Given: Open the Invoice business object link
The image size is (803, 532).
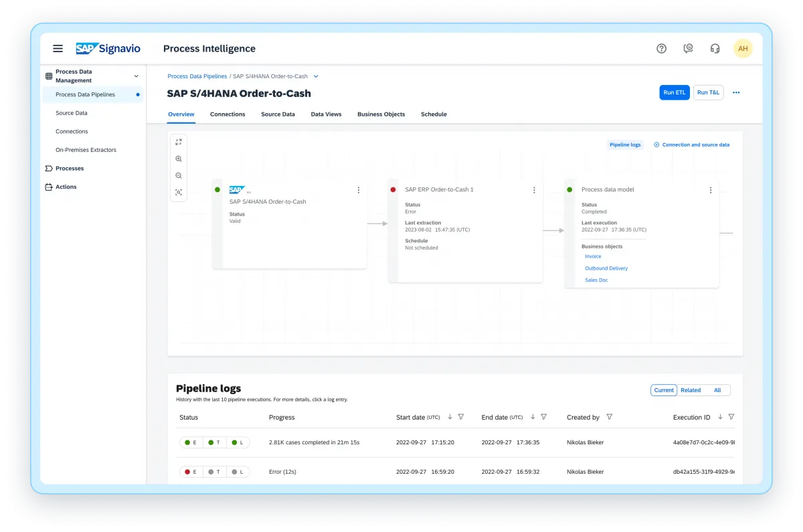Looking at the screenshot, I should [593, 256].
